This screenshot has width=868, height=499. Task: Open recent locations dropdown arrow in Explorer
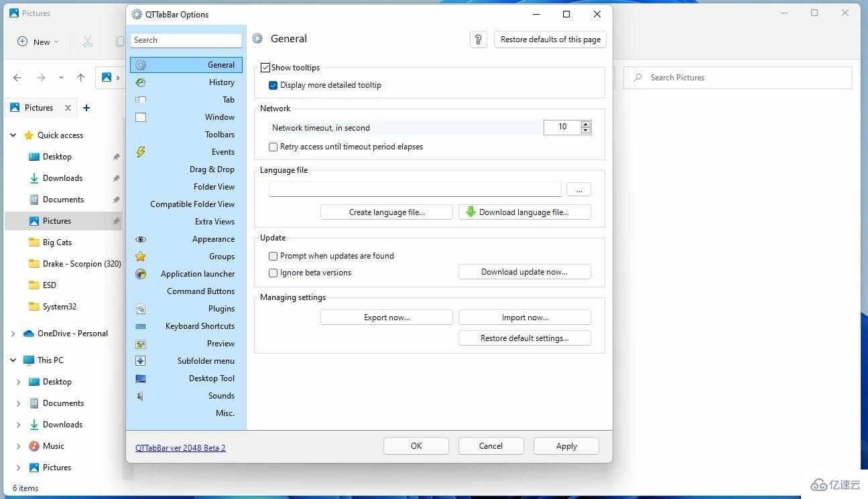click(61, 78)
